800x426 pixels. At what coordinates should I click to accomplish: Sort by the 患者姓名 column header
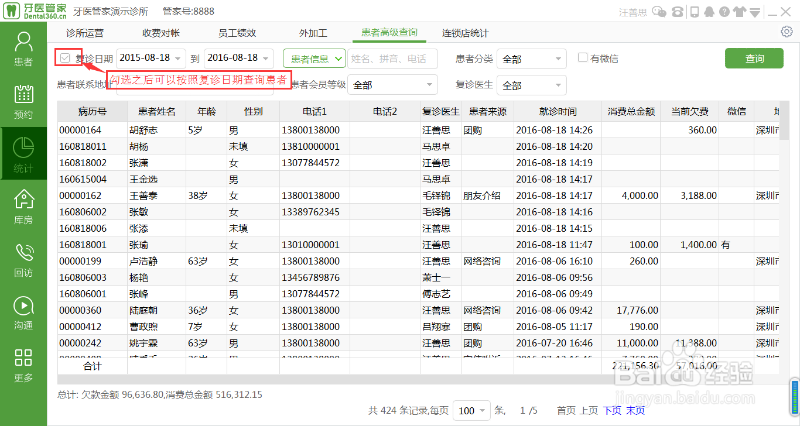(156, 111)
